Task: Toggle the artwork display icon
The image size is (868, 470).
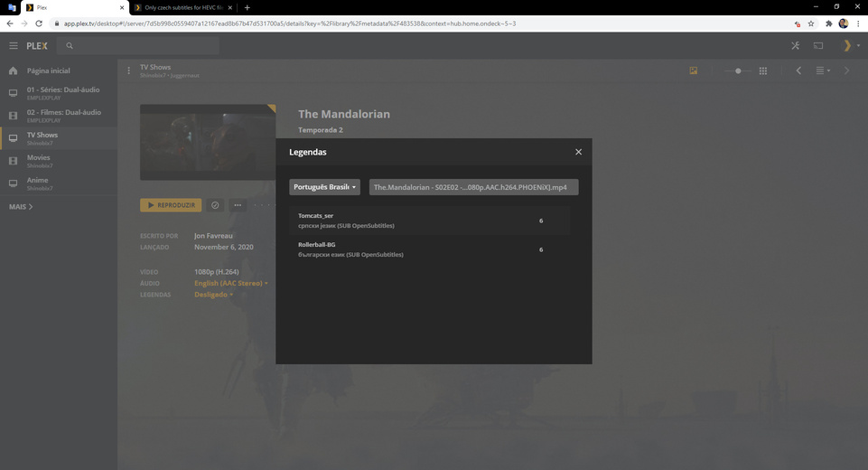Action: pyautogui.click(x=693, y=70)
